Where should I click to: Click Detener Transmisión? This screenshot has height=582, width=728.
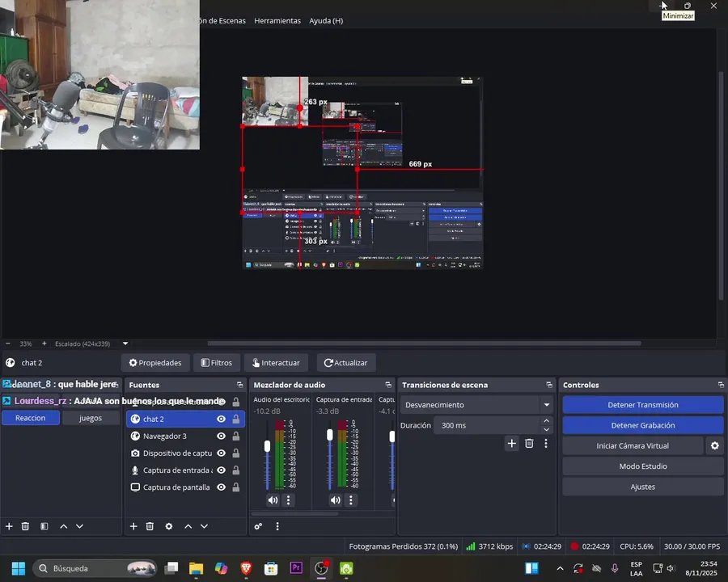click(642, 405)
